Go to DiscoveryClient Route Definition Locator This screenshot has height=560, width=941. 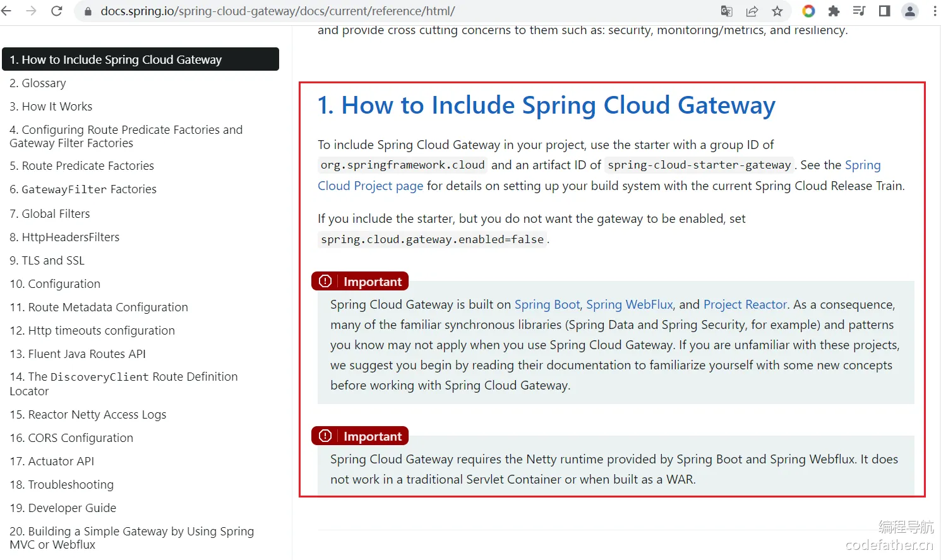pos(124,384)
